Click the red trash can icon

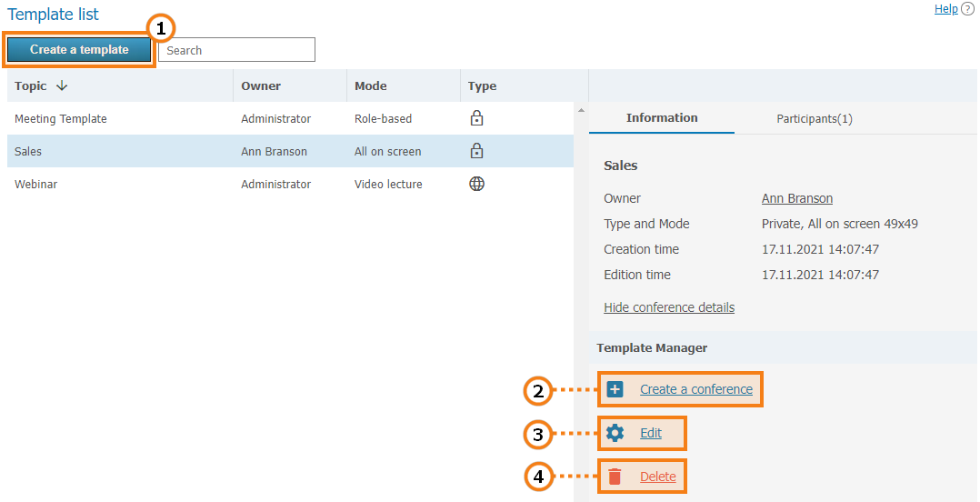615,477
